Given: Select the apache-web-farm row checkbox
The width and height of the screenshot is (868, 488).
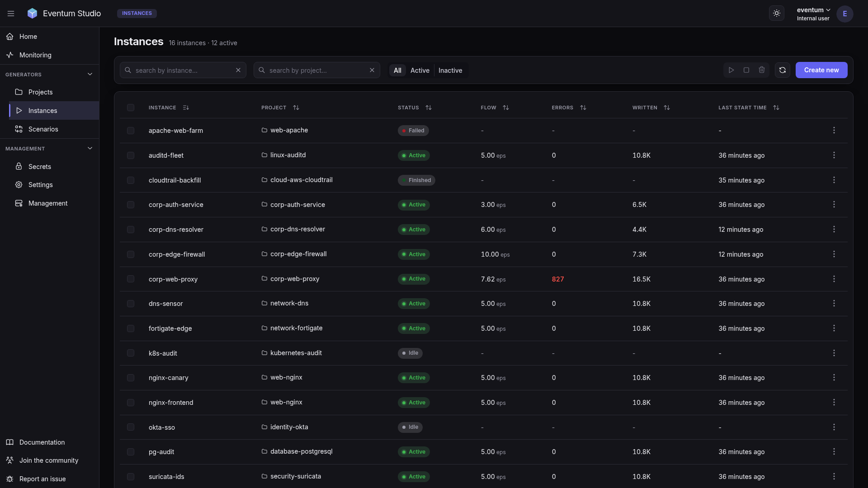Looking at the screenshot, I should coord(131,131).
